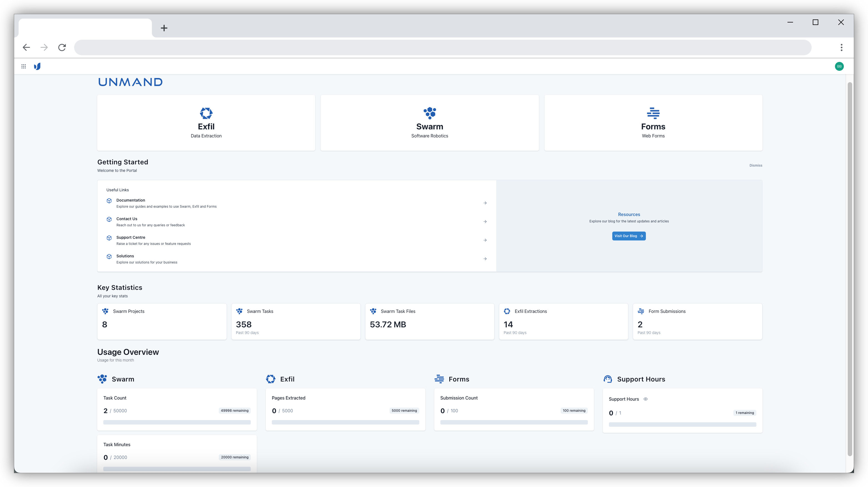The height and width of the screenshot is (487, 868).
Task: Dismiss the Getting Started section
Action: pos(756,165)
